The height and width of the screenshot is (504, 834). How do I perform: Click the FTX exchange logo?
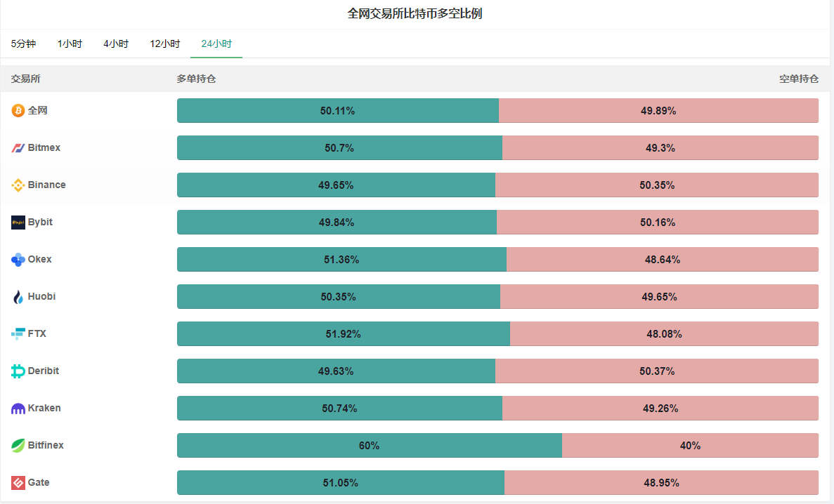tap(18, 334)
